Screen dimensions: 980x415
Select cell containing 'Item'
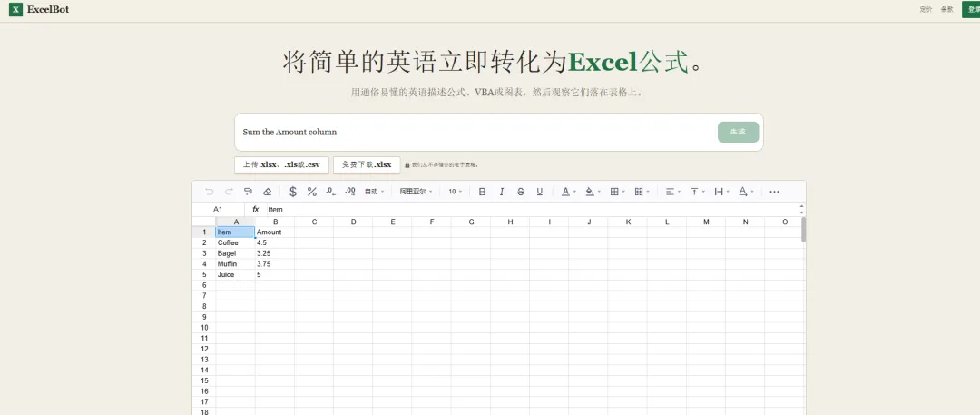[236, 232]
